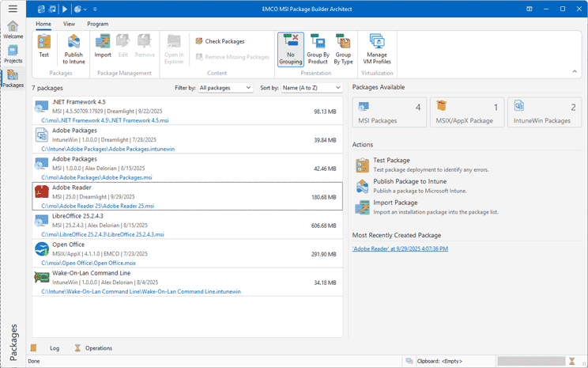588x368 pixels.
Task: Click the MSI Packages count tile
Action: (389, 112)
